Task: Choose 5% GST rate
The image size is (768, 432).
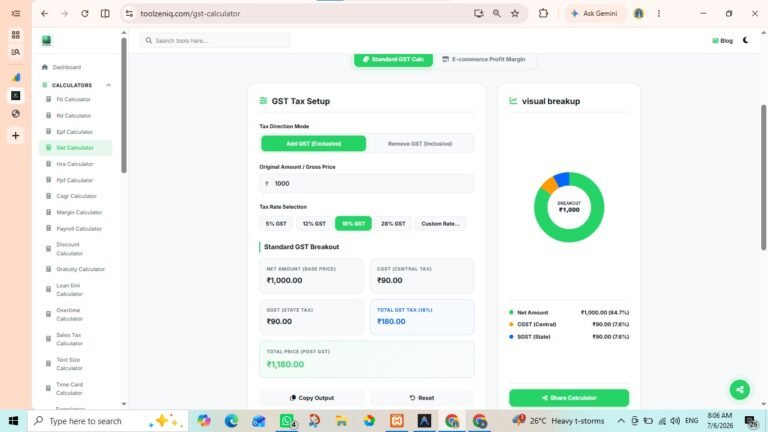Action: (x=276, y=223)
